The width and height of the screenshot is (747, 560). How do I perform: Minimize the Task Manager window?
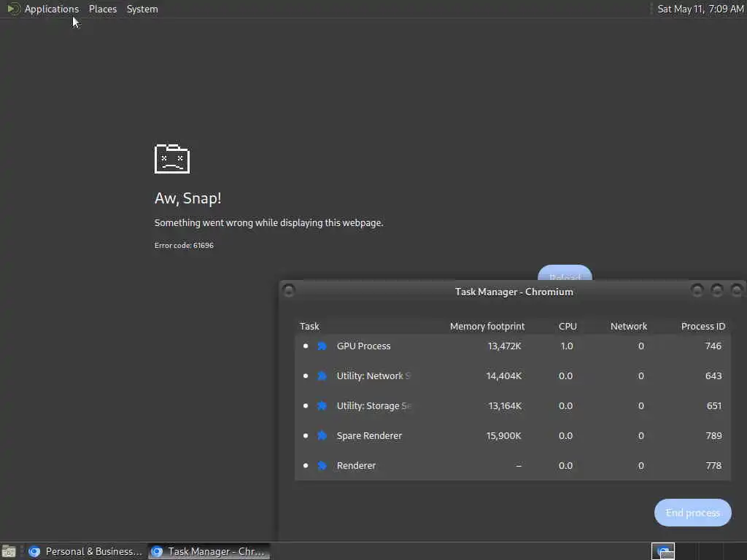tap(697, 290)
